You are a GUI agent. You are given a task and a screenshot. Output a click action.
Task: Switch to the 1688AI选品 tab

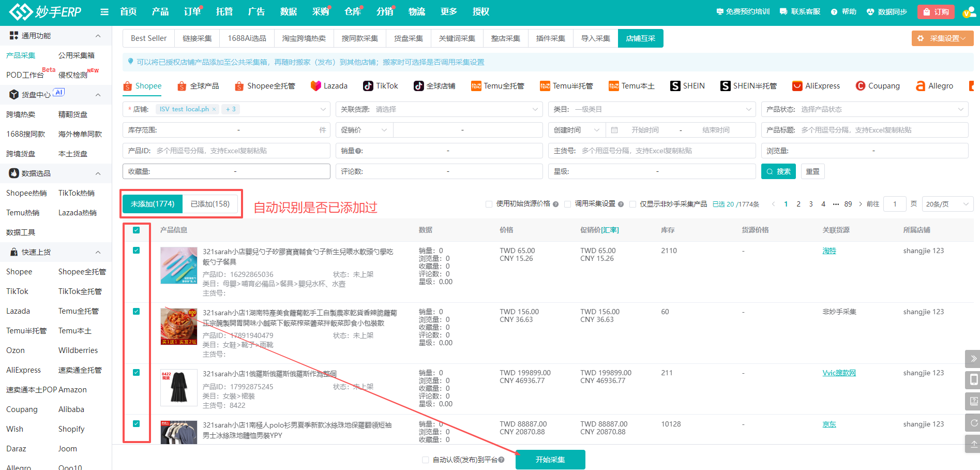pos(247,38)
